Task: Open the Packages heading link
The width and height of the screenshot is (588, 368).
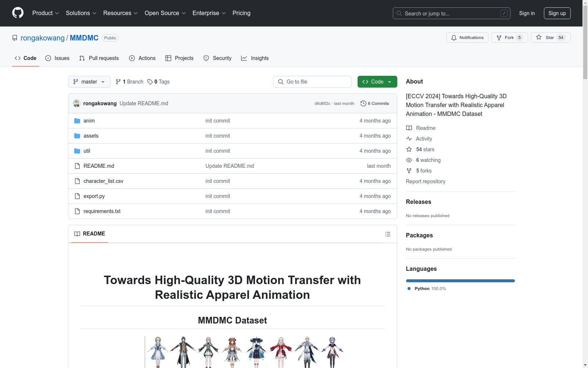Action: (419, 235)
